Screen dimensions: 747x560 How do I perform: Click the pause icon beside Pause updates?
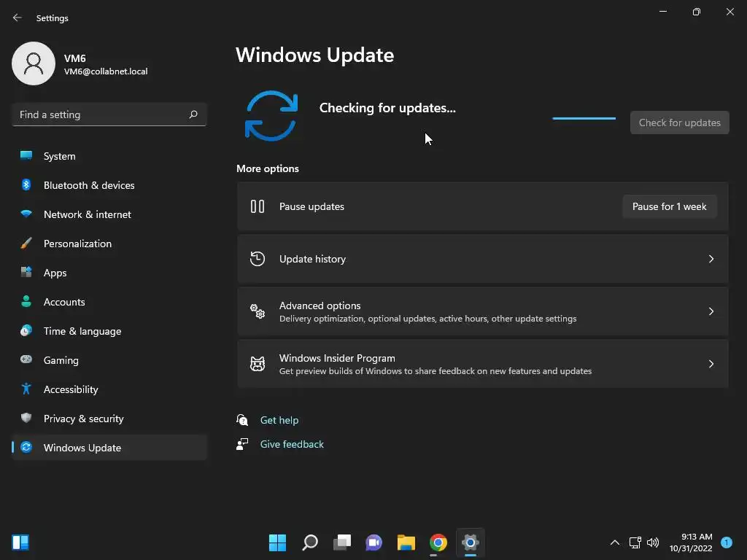click(258, 206)
